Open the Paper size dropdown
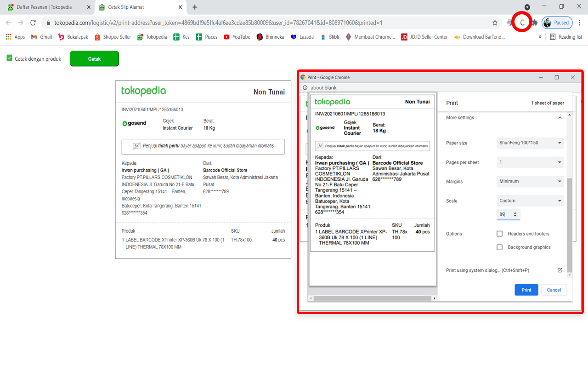Viewport: 588px width, 368px height. (530, 143)
